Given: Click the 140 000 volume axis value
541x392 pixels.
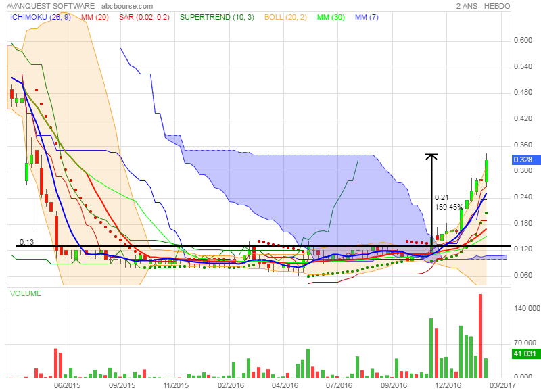Looking at the screenshot, I should [x=527, y=308].
